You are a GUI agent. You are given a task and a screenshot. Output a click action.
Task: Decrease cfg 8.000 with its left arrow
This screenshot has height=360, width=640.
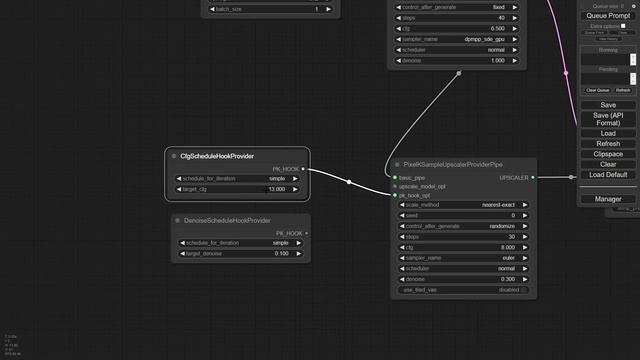[x=402, y=247]
